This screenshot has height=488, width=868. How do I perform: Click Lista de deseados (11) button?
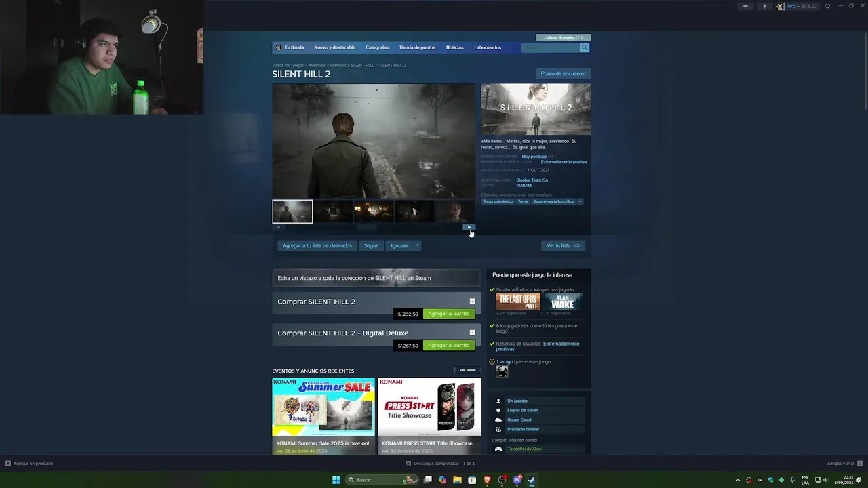click(x=563, y=37)
